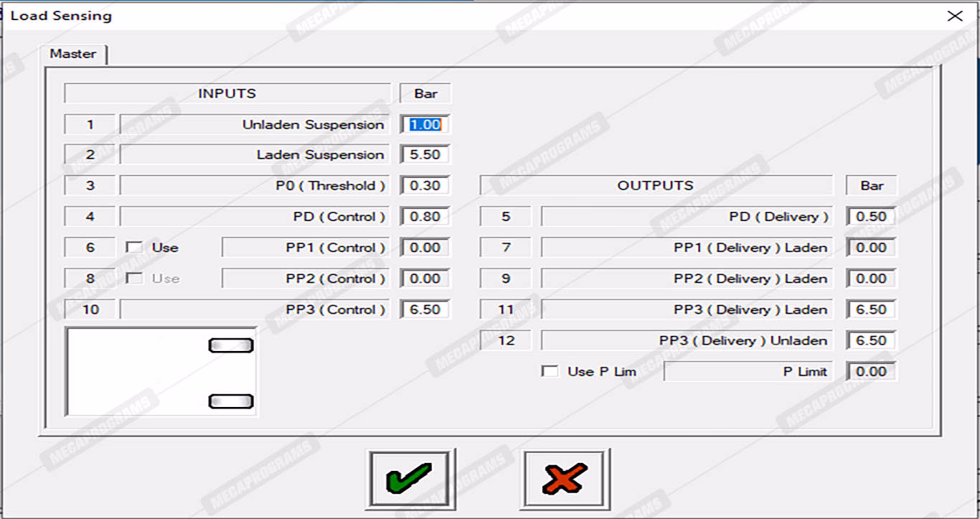The image size is (980, 519).
Task: Click the PD Delivery output field
Action: pos(871,217)
